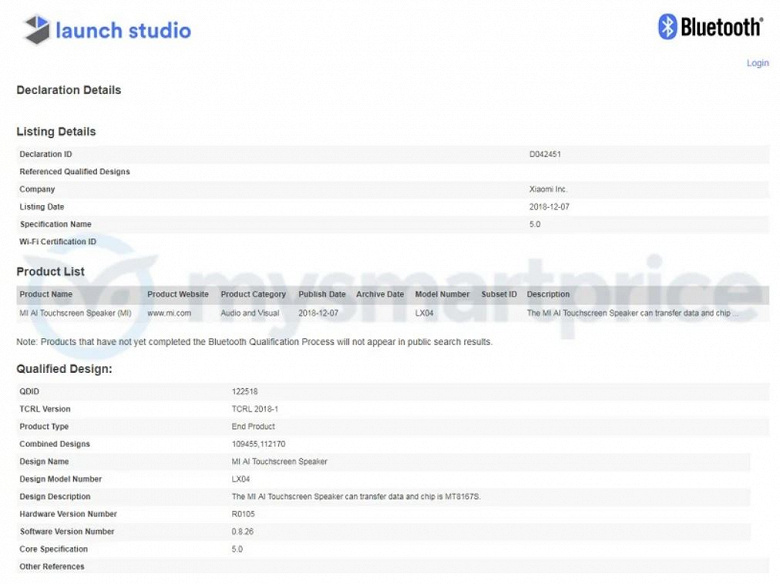Screen dimensions: 780x584
Task: Click the Subset ID column header
Action: [499, 294]
